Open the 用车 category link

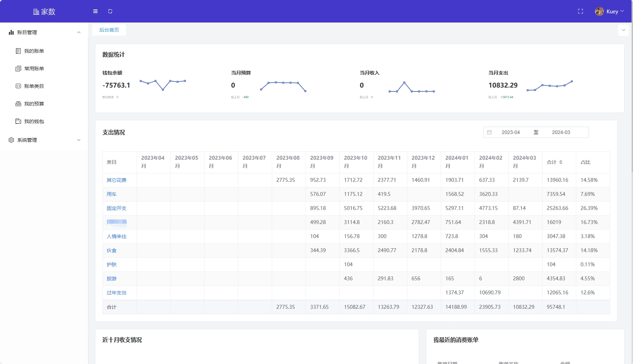point(112,194)
